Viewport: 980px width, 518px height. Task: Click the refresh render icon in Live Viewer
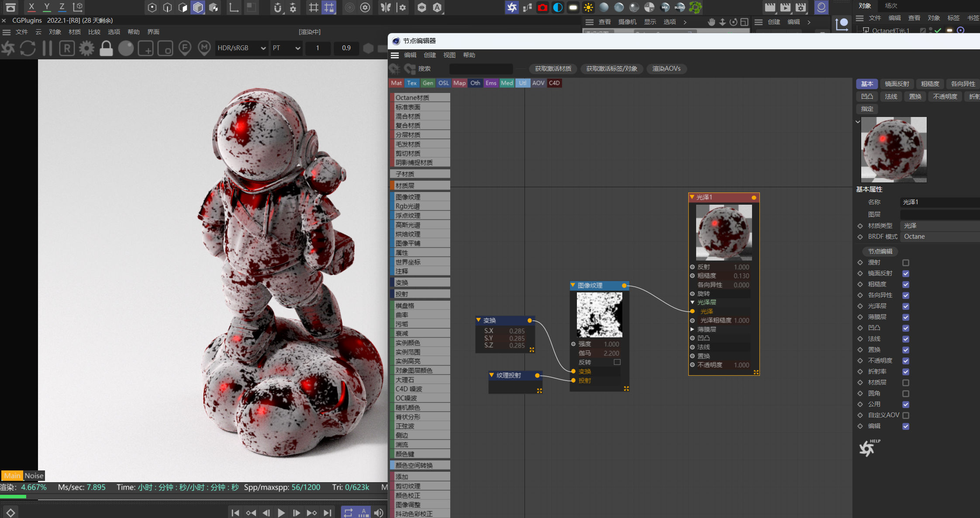pyautogui.click(x=28, y=48)
